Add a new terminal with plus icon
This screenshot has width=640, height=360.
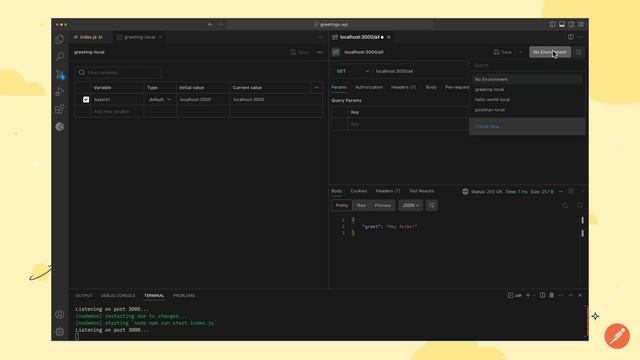528,295
